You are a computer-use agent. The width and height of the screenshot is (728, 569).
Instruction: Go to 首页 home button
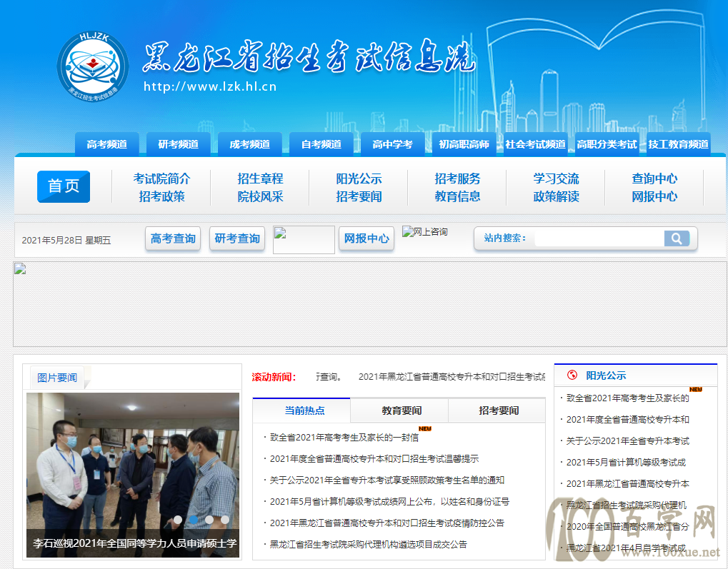[x=64, y=186]
